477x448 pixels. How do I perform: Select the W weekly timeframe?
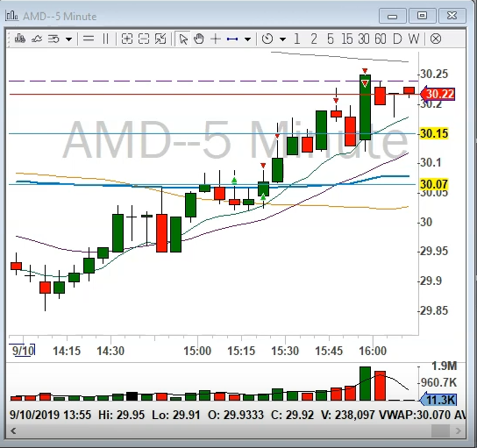[x=414, y=39]
